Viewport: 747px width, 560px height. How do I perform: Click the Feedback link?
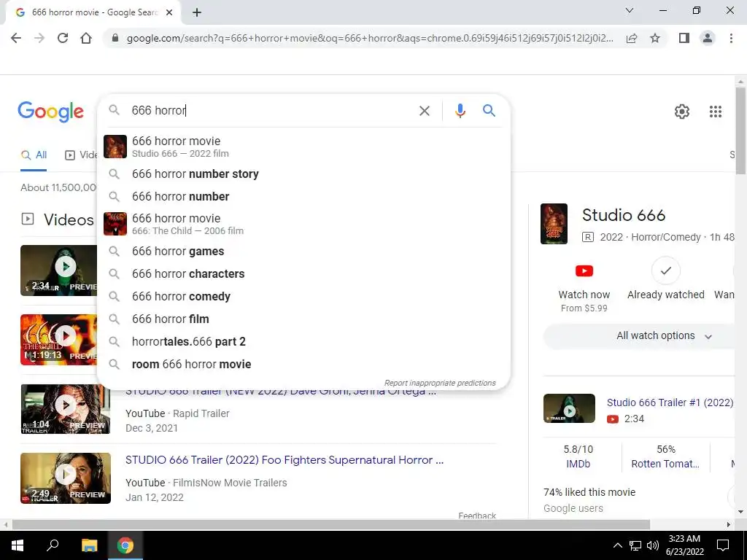click(477, 516)
